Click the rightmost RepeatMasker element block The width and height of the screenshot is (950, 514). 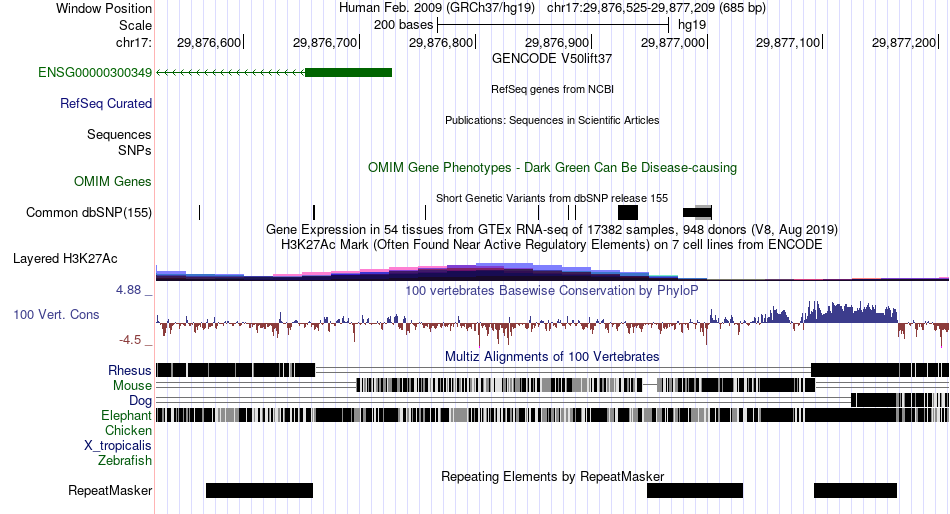[x=855, y=490]
